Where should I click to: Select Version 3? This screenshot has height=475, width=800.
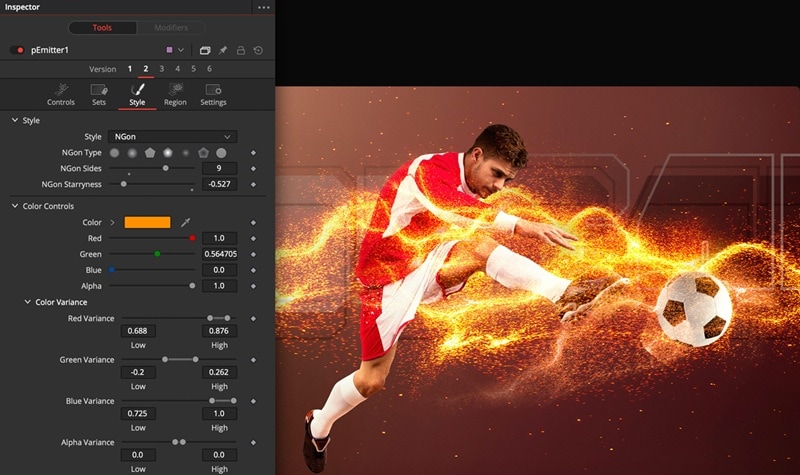point(162,68)
